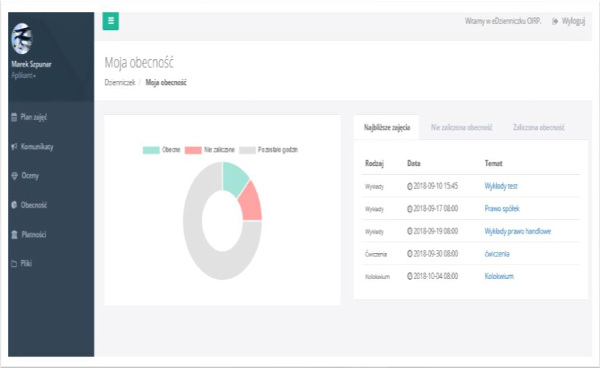Image resolution: width=600 pixels, height=368 pixels.
Task: Expand the Aplikant role dropdown
Action: pyautogui.click(x=24, y=75)
